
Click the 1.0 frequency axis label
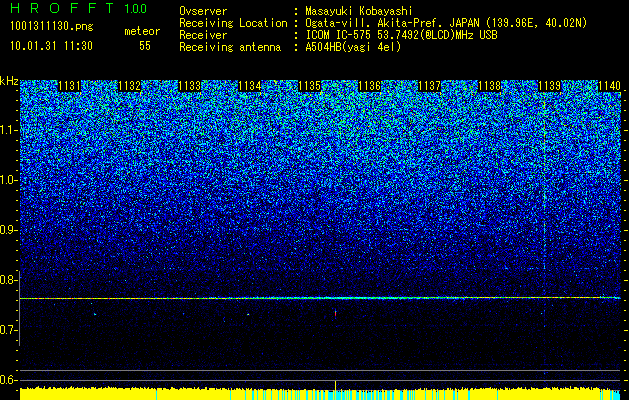9,180
